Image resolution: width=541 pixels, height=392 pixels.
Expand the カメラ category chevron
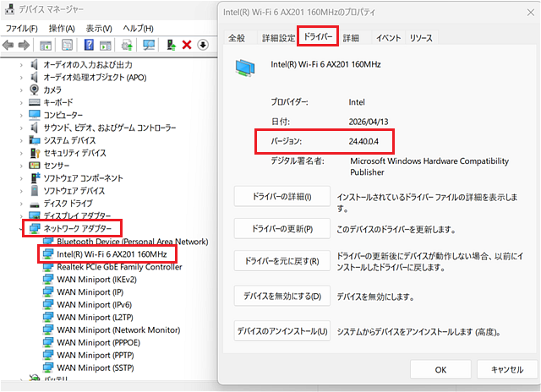click(x=21, y=90)
